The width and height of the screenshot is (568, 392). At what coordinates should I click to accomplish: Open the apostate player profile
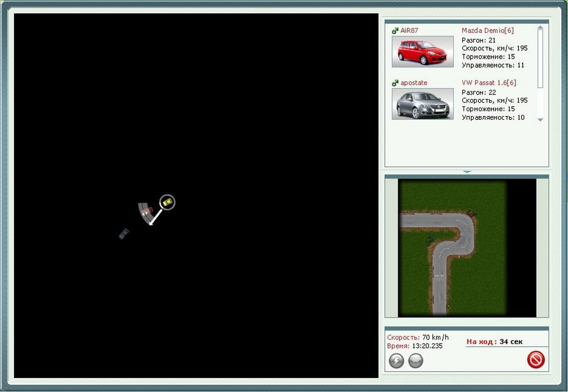click(413, 83)
